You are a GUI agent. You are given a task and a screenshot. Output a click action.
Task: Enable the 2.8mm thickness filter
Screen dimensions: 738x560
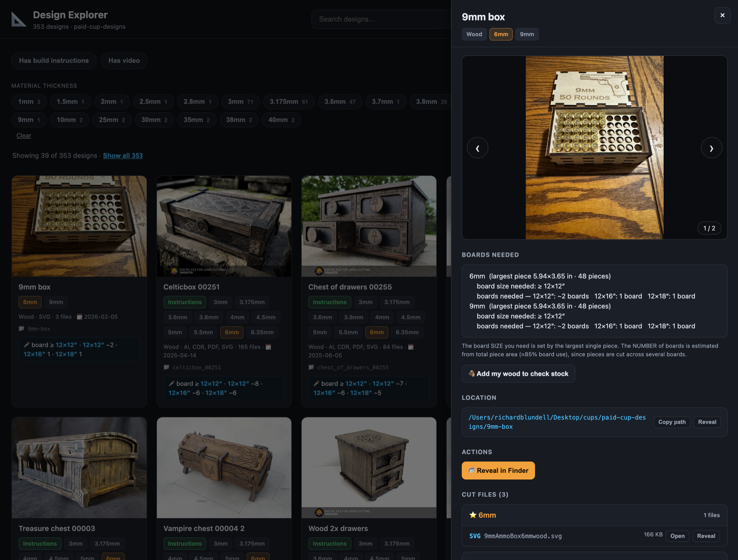click(197, 101)
